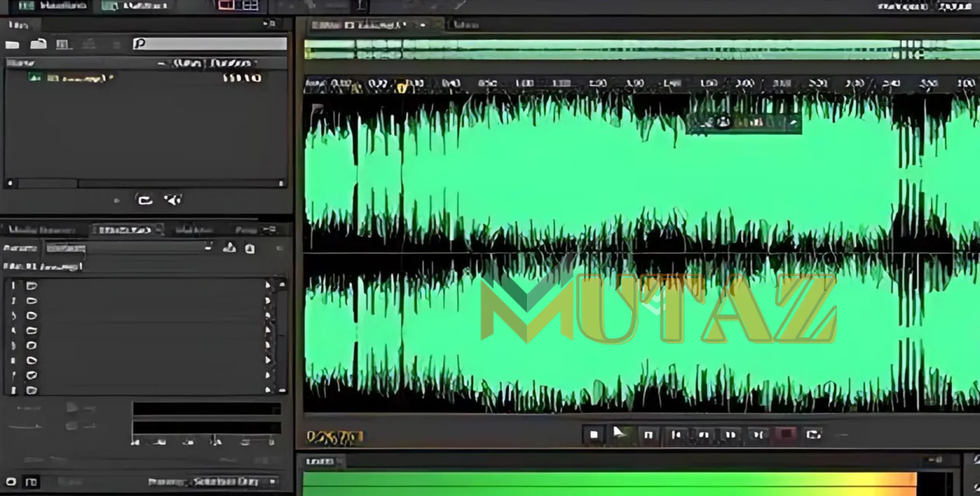This screenshot has width=980, height=496.
Task: Click the Fast Forward transport button
Action: click(x=731, y=435)
